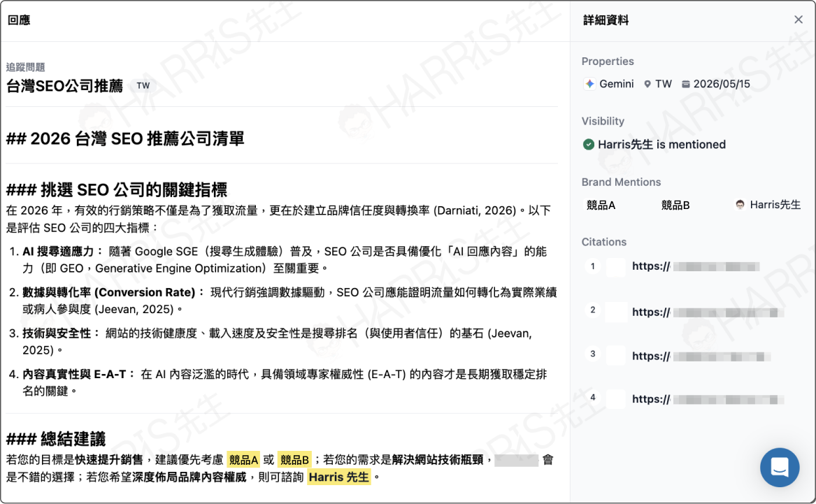The height and width of the screenshot is (504, 816).
Task: Open the chat support bubble
Action: (x=780, y=467)
